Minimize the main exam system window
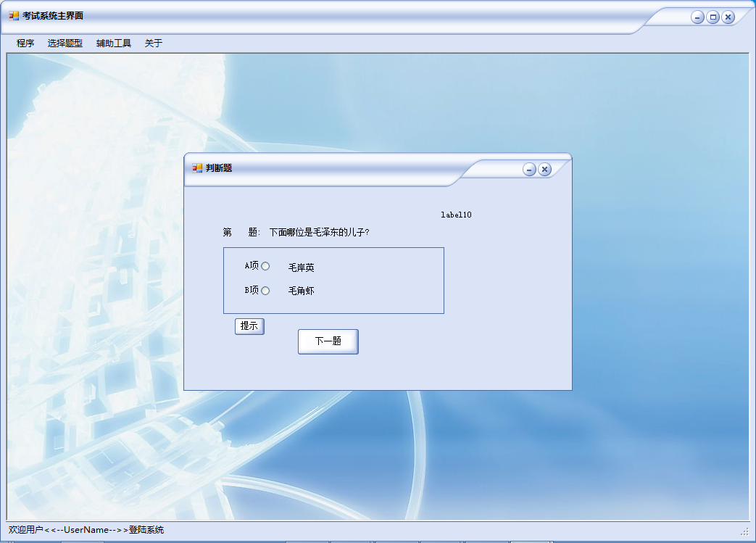The height and width of the screenshot is (543, 756). 697,17
